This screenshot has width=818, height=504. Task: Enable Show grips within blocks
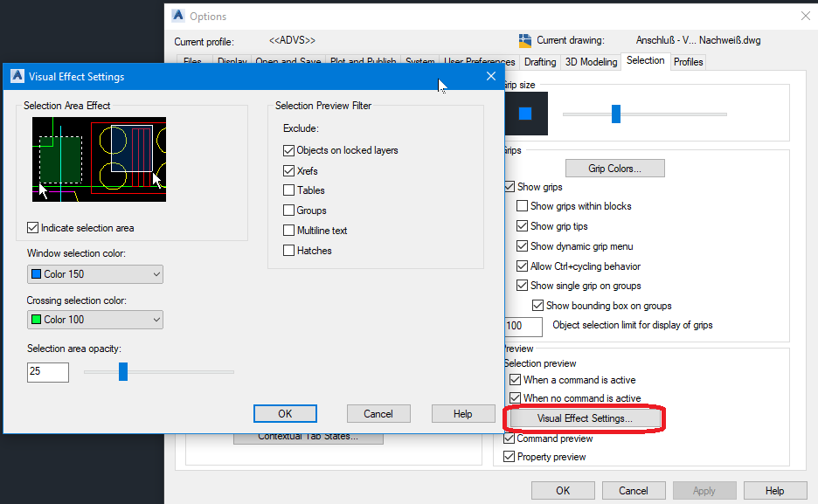(x=522, y=206)
